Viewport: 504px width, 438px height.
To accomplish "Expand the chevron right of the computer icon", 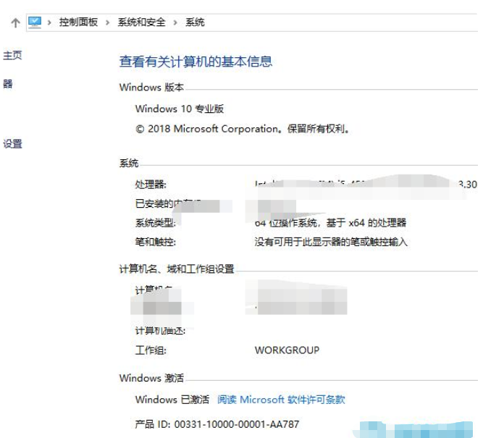I will click(x=51, y=22).
